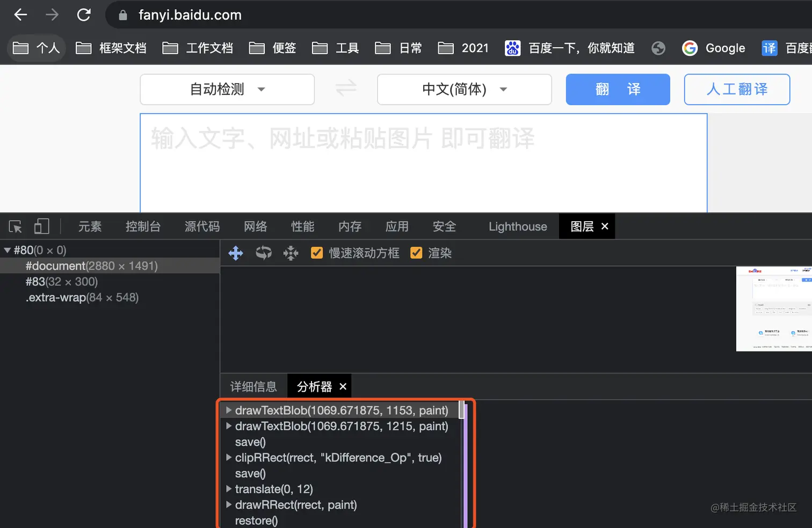Click the reset view icon in Layers panel

[291, 253]
